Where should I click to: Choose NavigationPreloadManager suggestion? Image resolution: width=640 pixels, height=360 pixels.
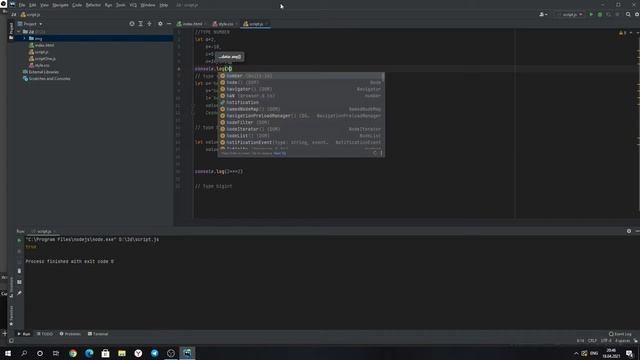pos(301,116)
